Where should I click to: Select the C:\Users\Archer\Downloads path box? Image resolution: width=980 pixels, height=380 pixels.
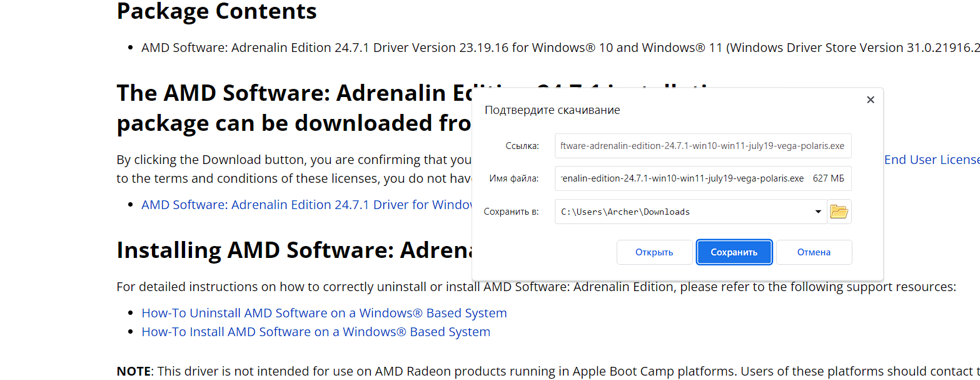[690, 212]
